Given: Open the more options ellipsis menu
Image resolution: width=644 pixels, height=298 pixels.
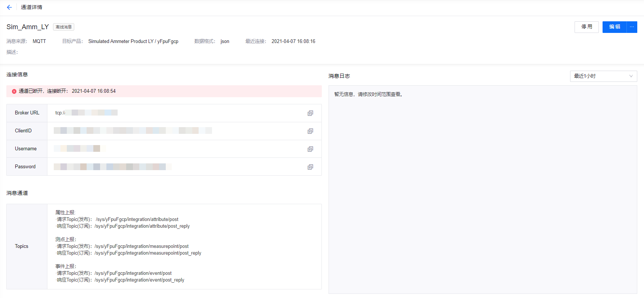Looking at the screenshot, I should (x=632, y=27).
